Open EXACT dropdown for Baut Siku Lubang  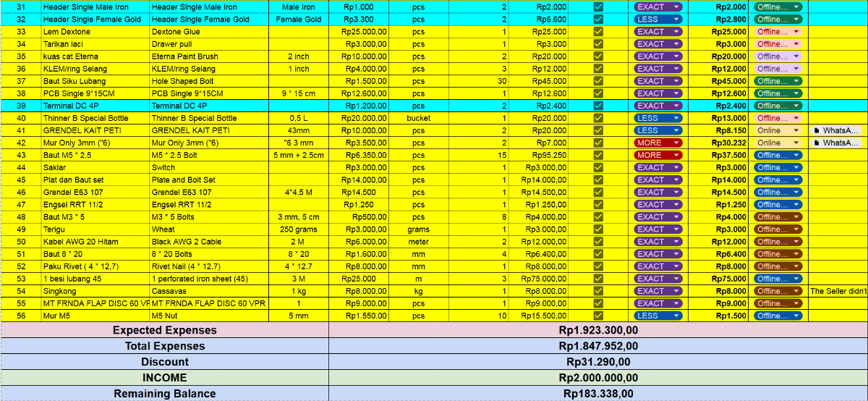(x=658, y=81)
